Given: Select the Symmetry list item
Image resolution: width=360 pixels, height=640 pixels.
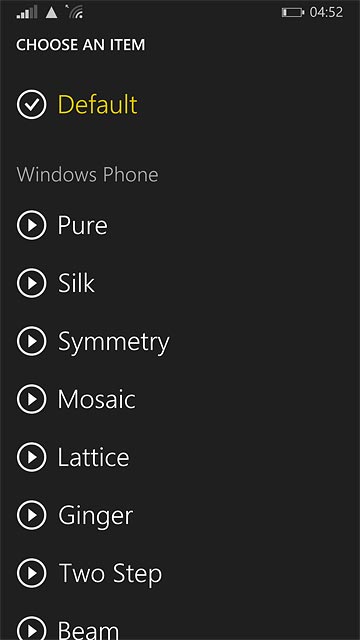Looking at the screenshot, I should pyautogui.click(x=113, y=342).
